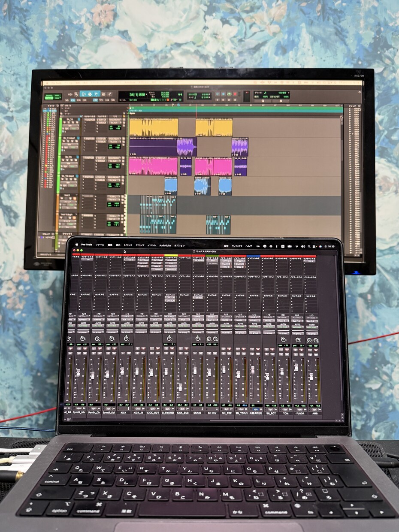Mute the Symbl_Ch channel
399x532 pixels.
100,353
